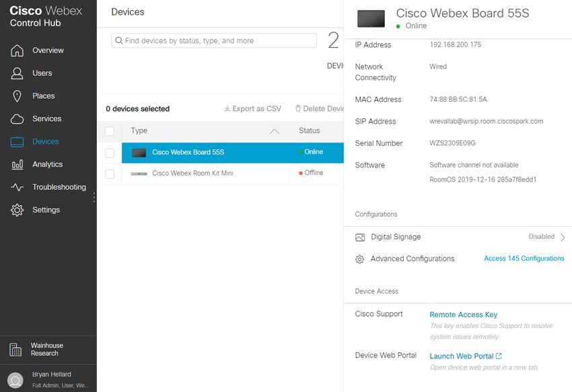This screenshot has height=392, width=572.
Task: Click the Wainhouse Research organization name
Action: (x=47, y=350)
